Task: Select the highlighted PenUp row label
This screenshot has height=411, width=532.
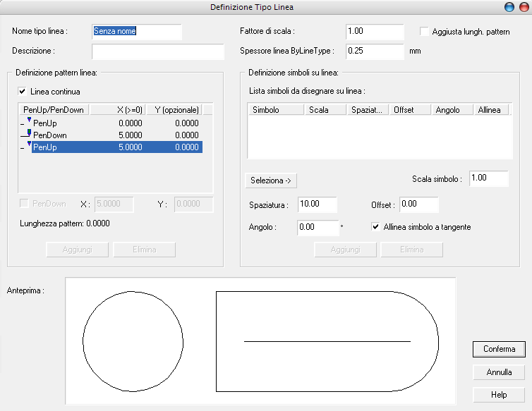Action: 44,147
